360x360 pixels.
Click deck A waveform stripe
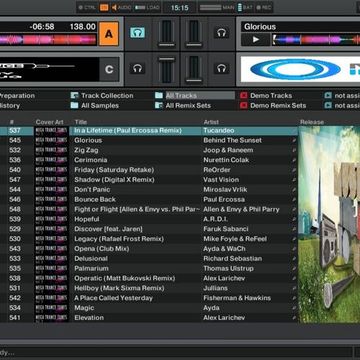pyautogui.click(x=48, y=39)
